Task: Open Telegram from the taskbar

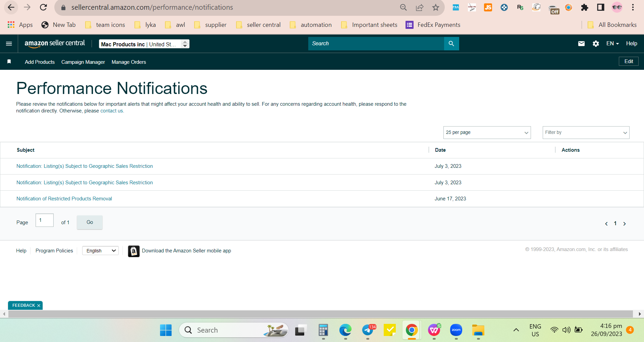Action: (368, 330)
